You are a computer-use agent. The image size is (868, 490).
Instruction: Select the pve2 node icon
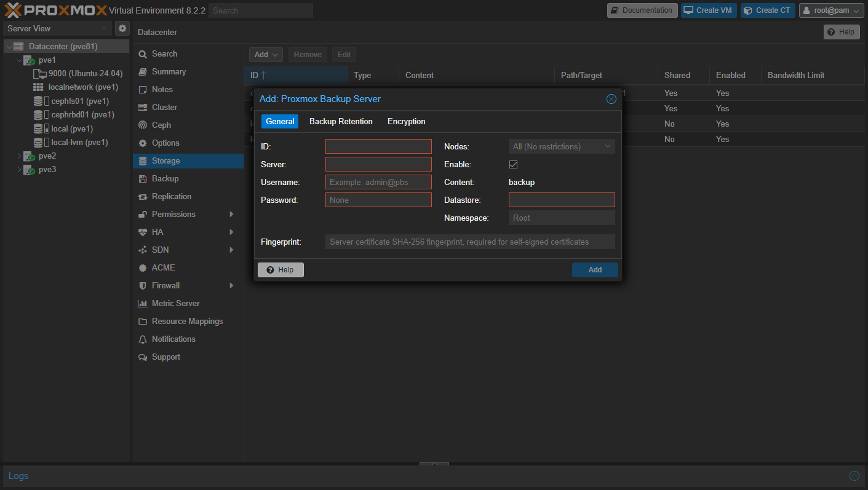[x=29, y=156]
